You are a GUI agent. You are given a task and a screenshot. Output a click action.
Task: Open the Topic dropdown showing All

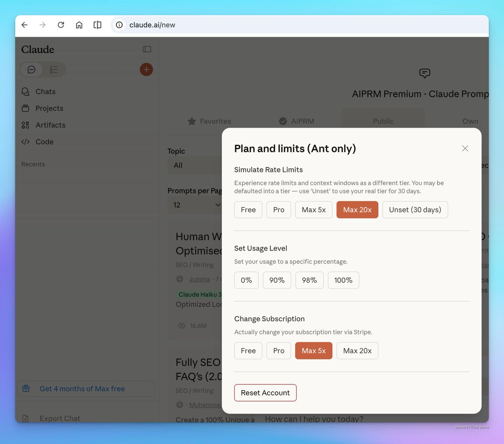(195, 165)
